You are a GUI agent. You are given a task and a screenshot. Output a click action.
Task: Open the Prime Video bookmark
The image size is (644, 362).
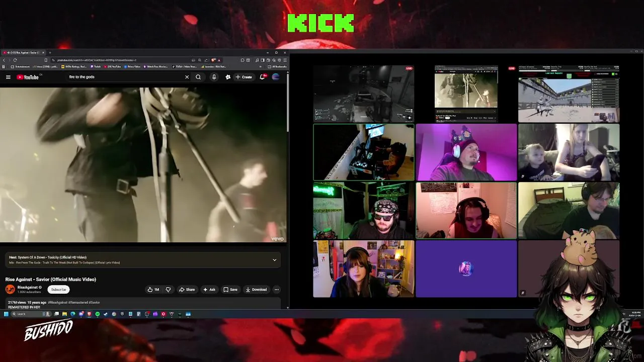click(x=132, y=66)
